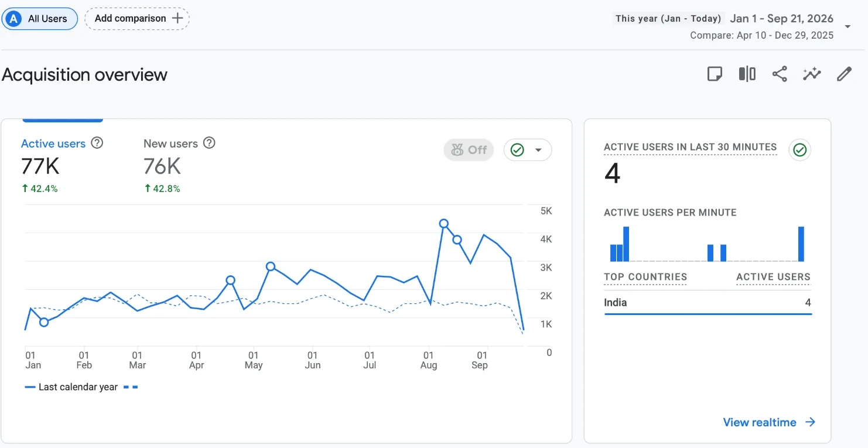Click the early January chart marker
Screen dimensions: 868x448
pyautogui.click(x=44, y=322)
